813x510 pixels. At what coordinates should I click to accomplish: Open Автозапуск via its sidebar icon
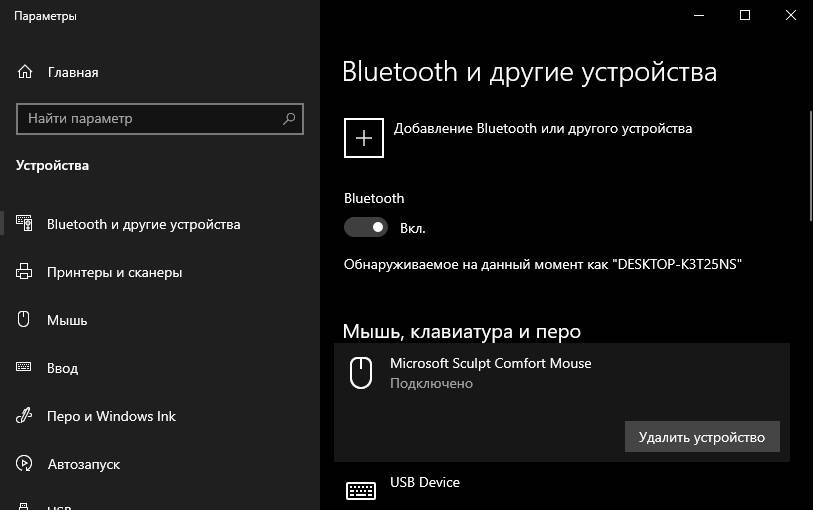point(25,464)
